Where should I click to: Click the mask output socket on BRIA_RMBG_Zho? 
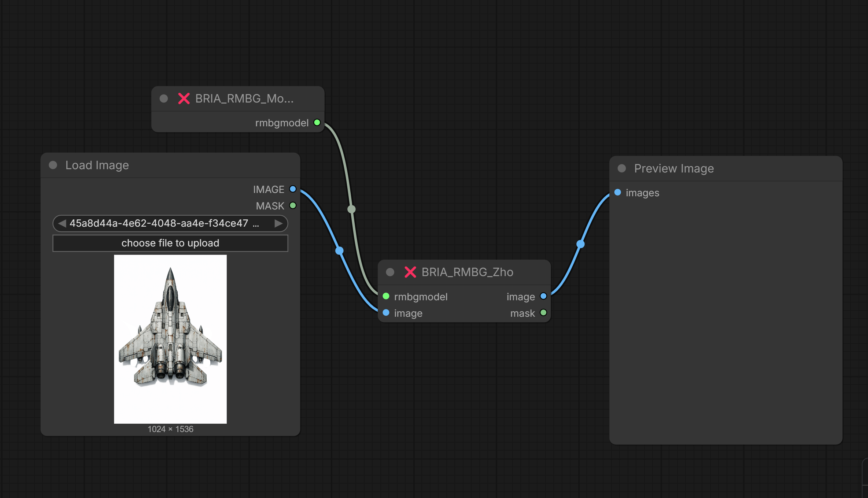[543, 313]
